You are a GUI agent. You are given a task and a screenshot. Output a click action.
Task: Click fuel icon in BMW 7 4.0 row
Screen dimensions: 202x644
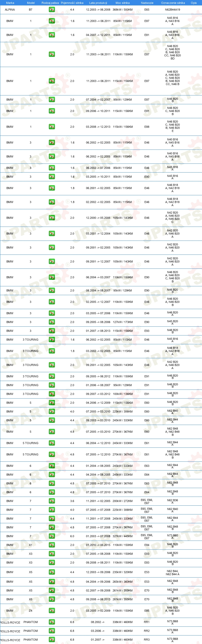point(52,510)
